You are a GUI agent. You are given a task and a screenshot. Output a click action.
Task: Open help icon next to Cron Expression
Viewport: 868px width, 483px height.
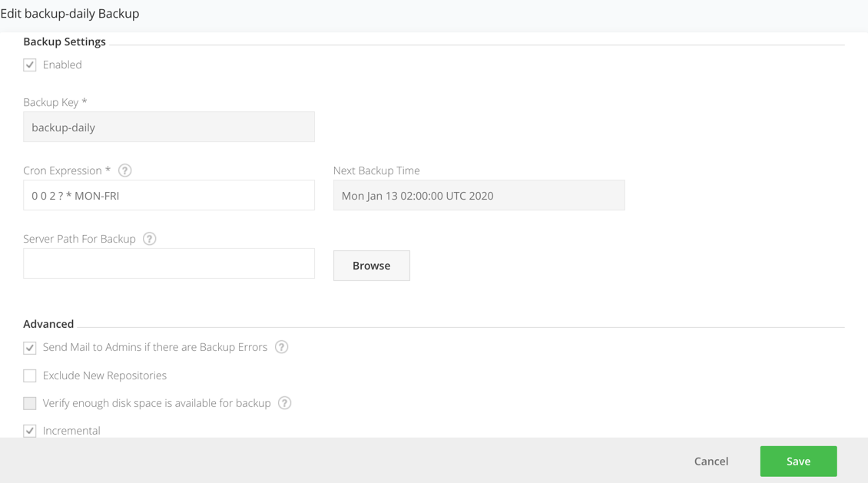125,170
